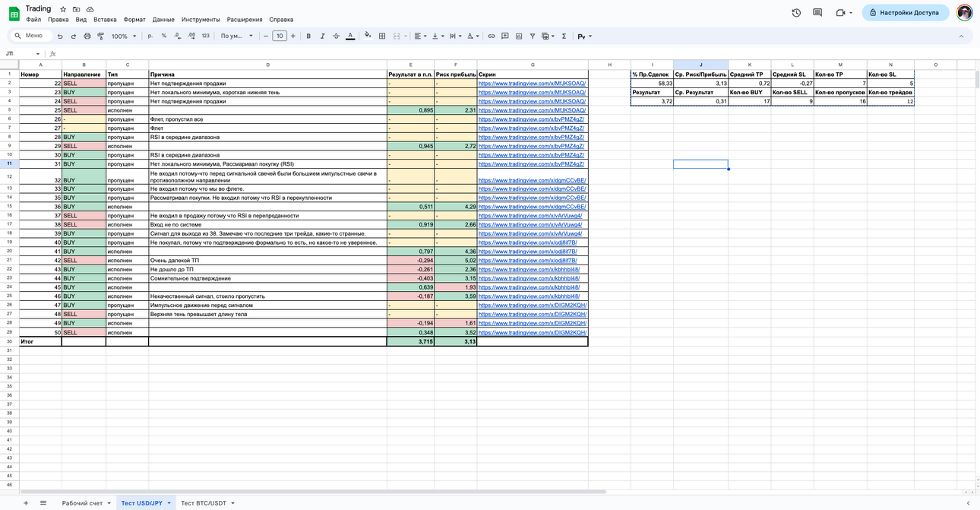The width and height of the screenshot is (980, 510).
Task: Open the name box dropdown arrow
Action: point(38,54)
